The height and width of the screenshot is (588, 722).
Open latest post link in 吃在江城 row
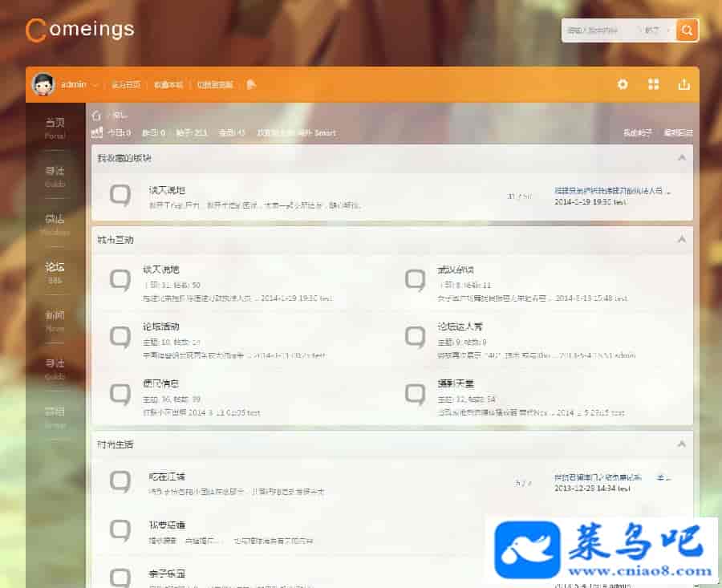tap(612, 477)
